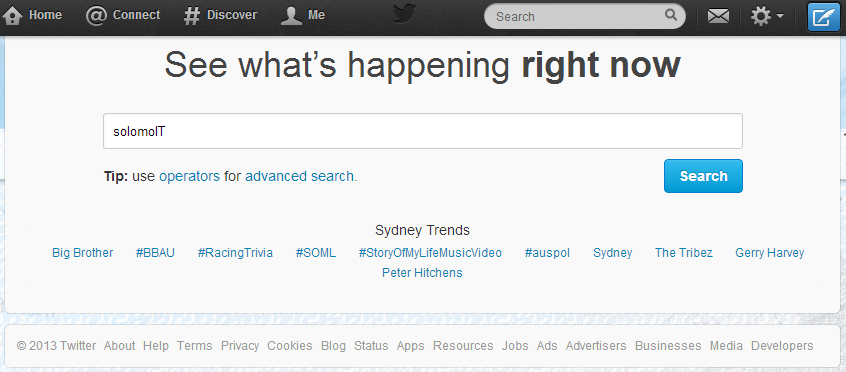Open the Peter Hitchens trend
846x372 pixels.
pos(422,273)
